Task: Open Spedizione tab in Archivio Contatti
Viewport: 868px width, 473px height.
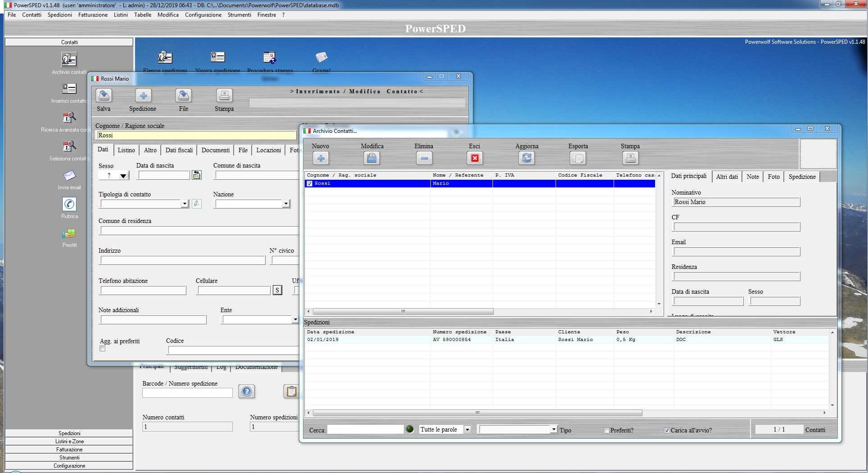Action: click(802, 177)
